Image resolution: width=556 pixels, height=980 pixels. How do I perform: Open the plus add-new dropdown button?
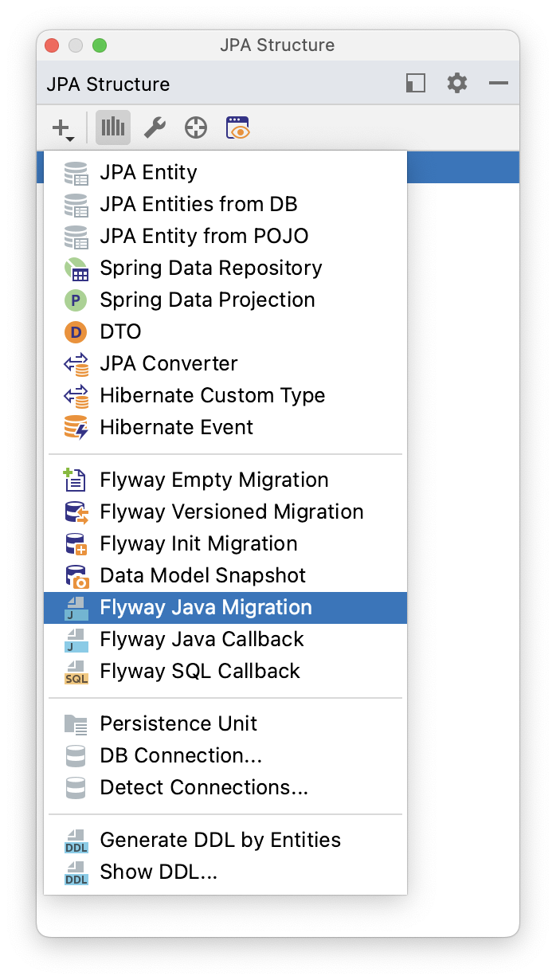click(63, 127)
